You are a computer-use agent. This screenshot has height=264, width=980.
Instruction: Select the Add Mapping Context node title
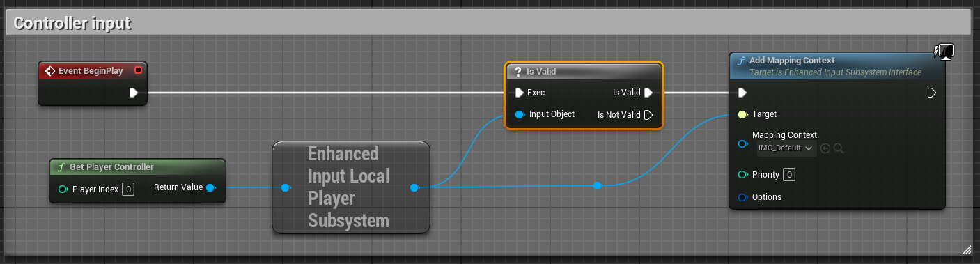792,61
